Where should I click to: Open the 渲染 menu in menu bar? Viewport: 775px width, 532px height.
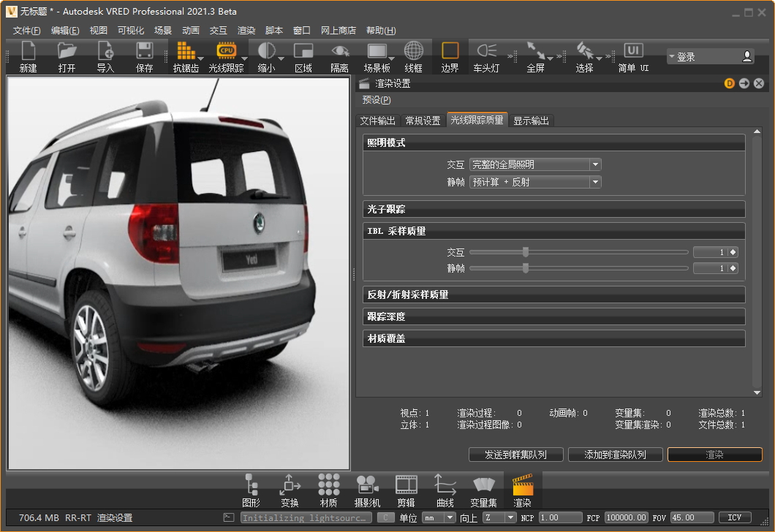pos(246,31)
